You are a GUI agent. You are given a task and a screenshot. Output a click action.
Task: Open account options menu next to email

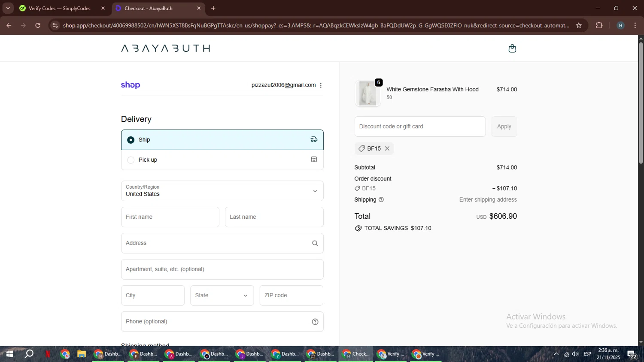tap(321, 85)
